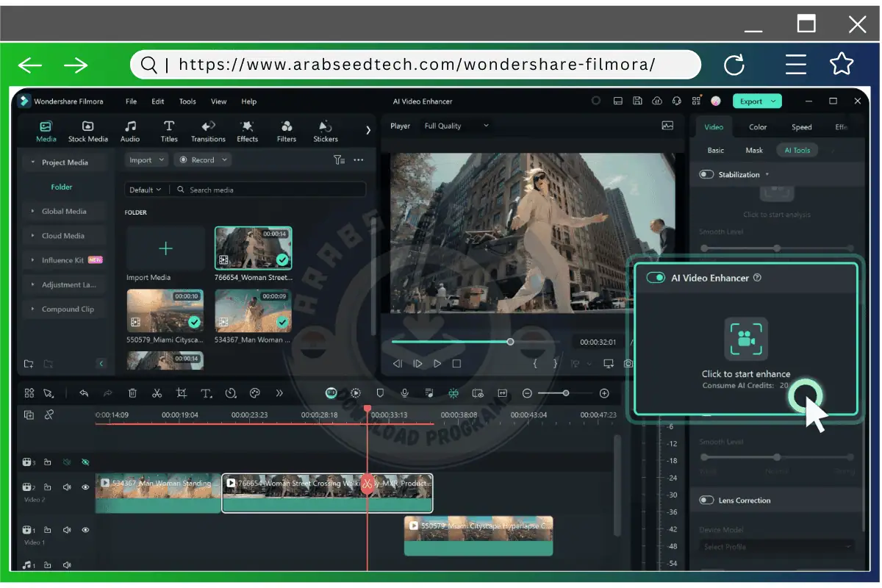This screenshot has width=882, height=588.
Task: Select the 550579_Miami Cityscape thumbnail
Action: coord(165,310)
